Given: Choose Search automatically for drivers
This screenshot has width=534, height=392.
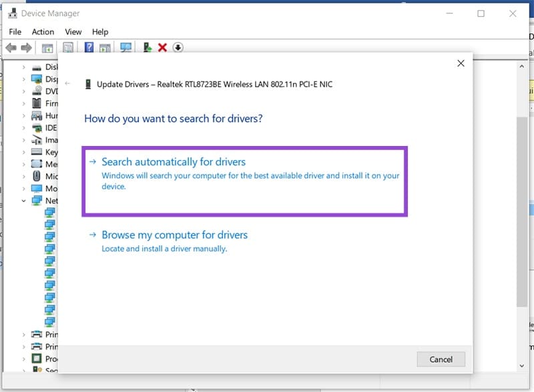Looking at the screenshot, I should 174,162.
